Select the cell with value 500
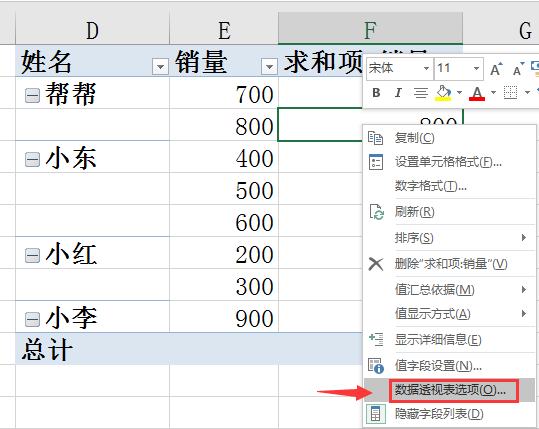Image resolution: width=539 pixels, height=429 pixels. [224, 189]
